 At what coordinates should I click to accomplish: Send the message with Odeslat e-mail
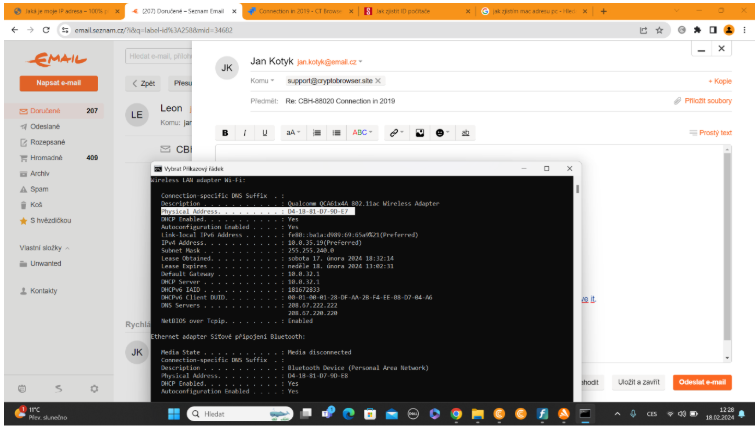pyautogui.click(x=702, y=382)
